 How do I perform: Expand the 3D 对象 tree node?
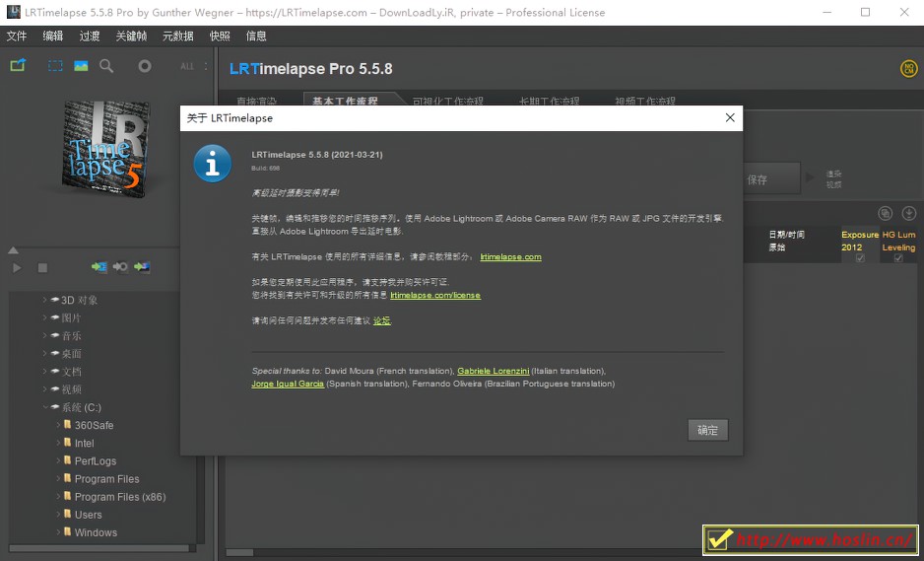[x=44, y=300]
